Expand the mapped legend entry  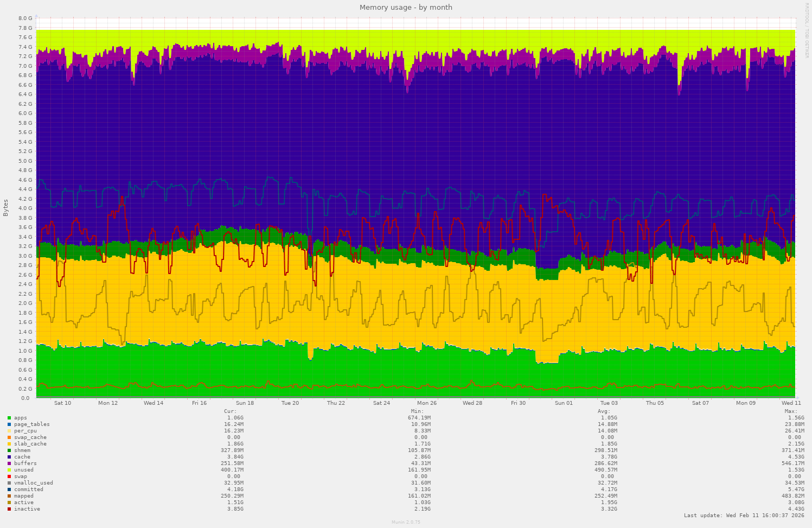(23, 495)
